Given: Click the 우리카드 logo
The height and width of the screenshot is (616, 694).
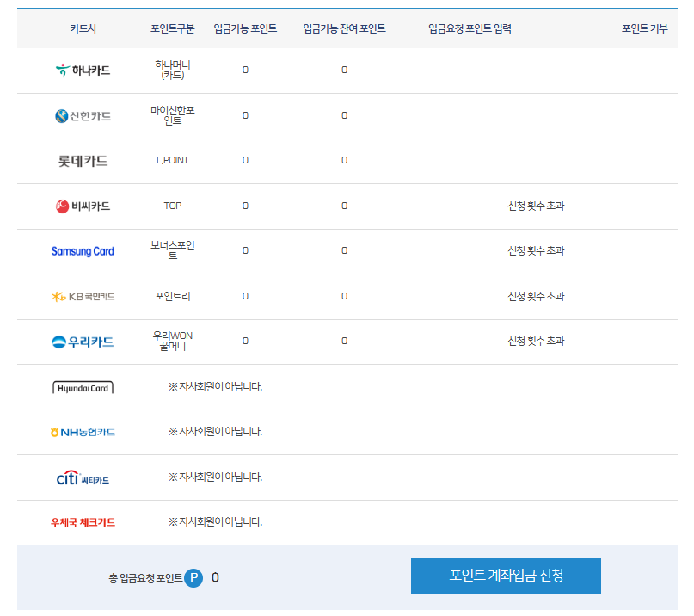Looking at the screenshot, I should [x=83, y=342].
